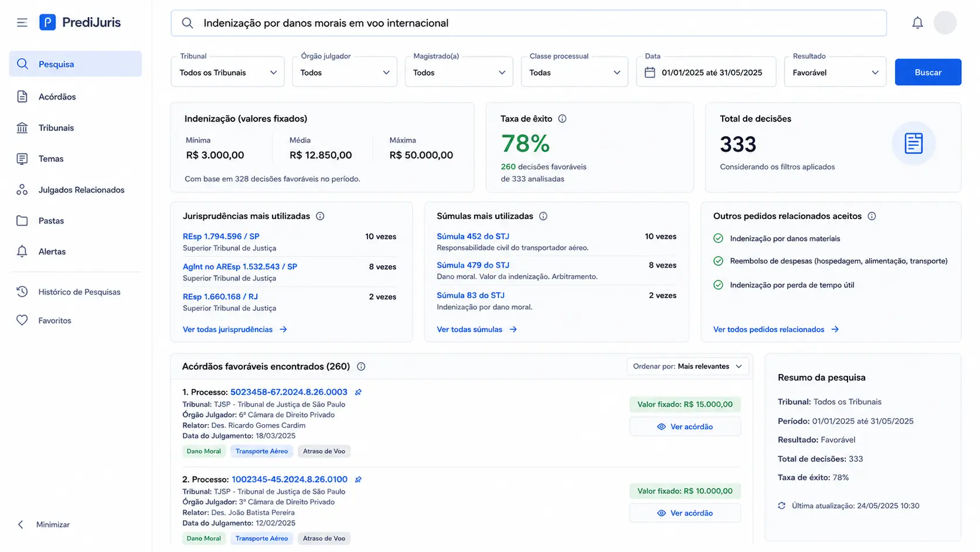Click check icon for Reembolso de despesas
The width and height of the screenshot is (980, 552).
click(x=718, y=261)
